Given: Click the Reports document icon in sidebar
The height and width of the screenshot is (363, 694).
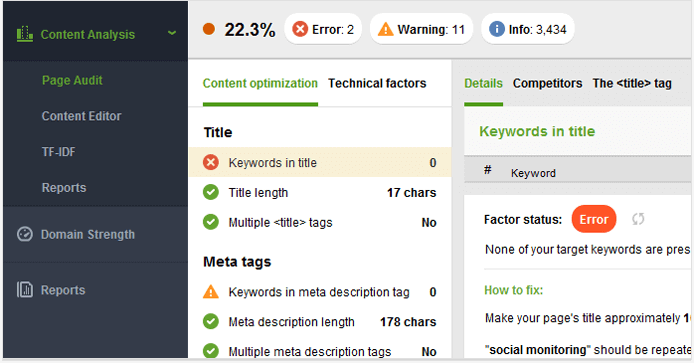Looking at the screenshot, I should [x=25, y=290].
